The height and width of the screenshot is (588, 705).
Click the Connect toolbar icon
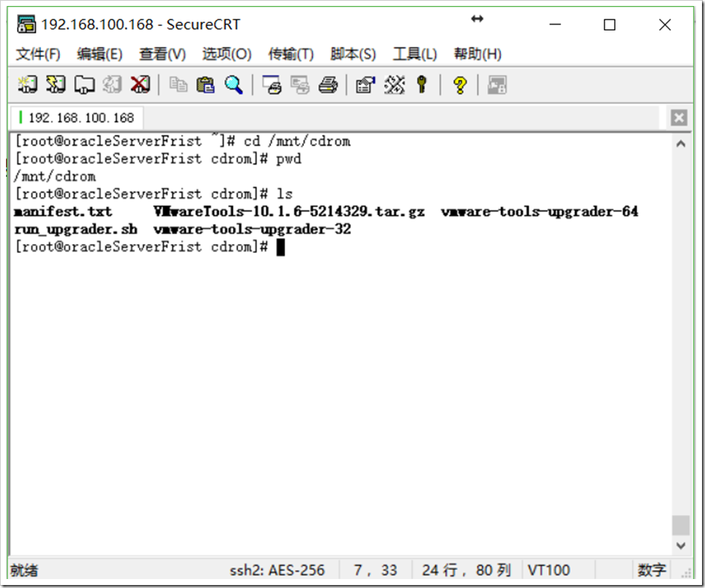click(28, 84)
